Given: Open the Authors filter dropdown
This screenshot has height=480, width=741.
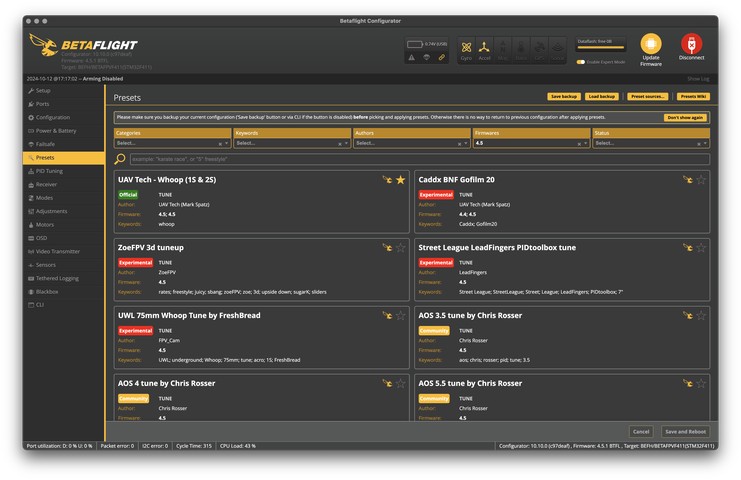Looking at the screenshot, I should pos(412,143).
